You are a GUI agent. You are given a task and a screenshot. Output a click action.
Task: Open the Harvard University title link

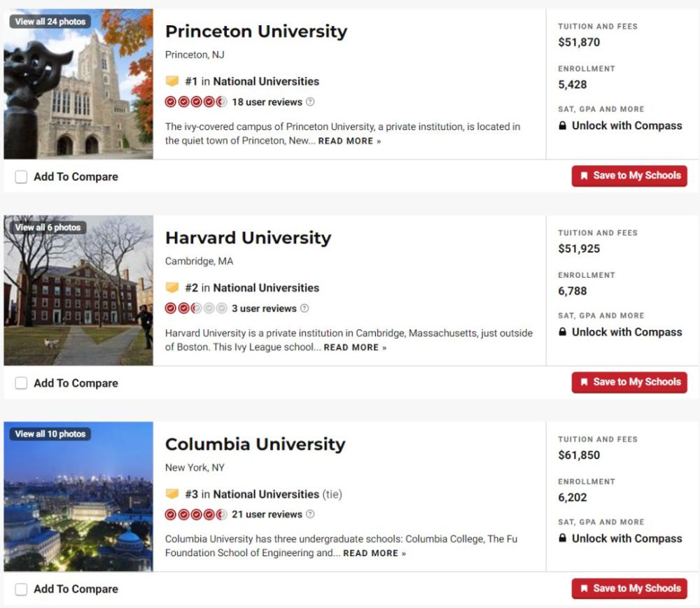pyautogui.click(x=248, y=238)
